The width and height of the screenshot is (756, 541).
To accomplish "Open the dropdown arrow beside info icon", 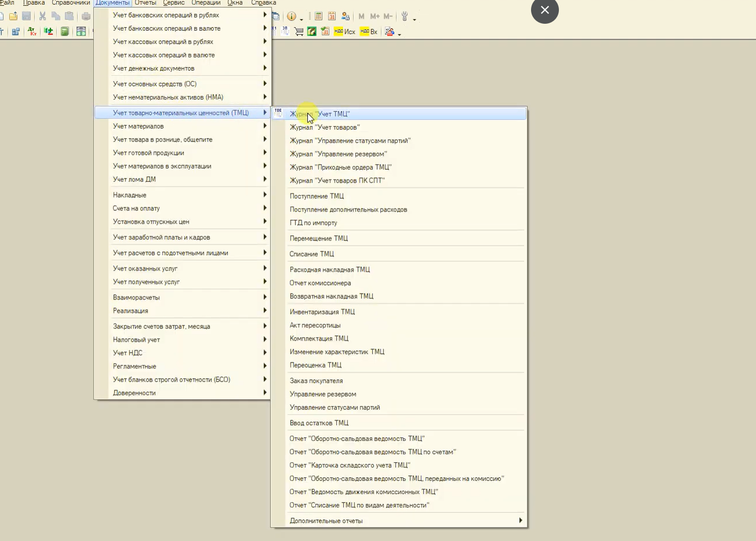I will 301,20.
